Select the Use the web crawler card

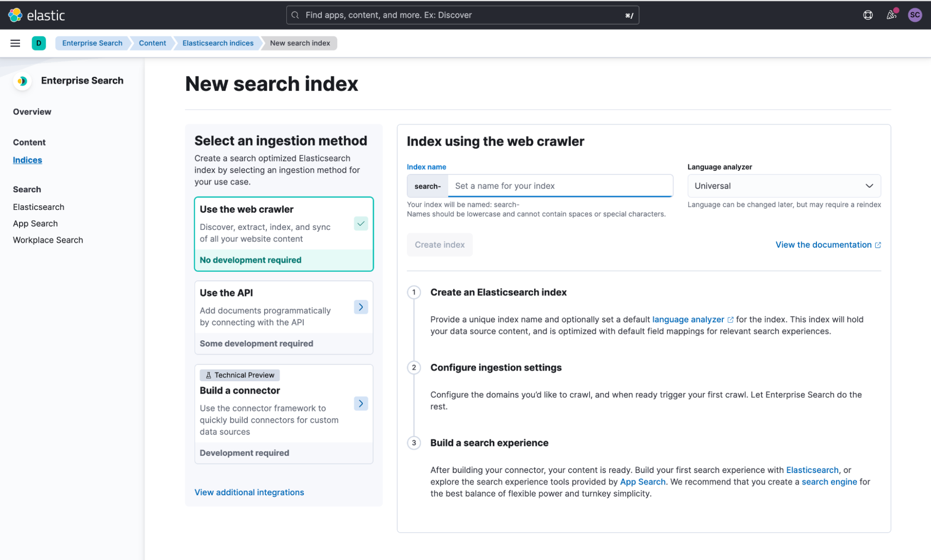click(284, 234)
